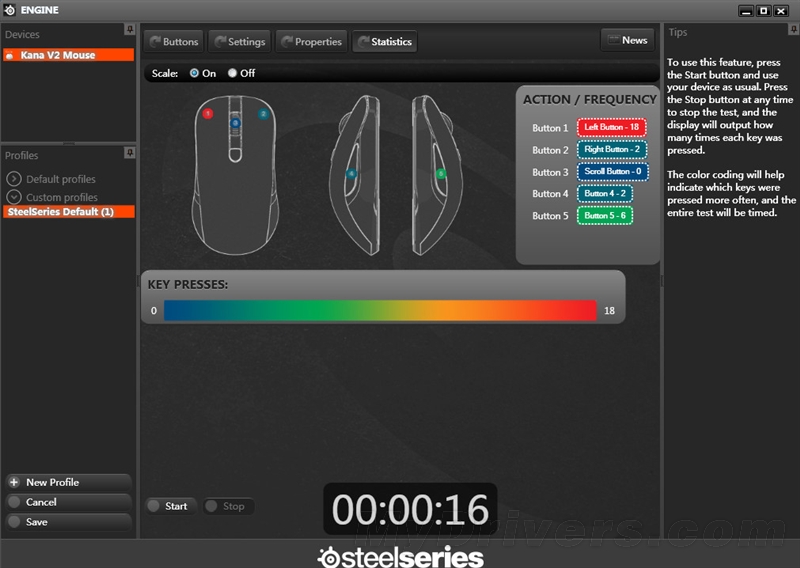The height and width of the screenshot is (568, 800).
Task: Select Right Button - 2 label
Action: click(612, 149)
